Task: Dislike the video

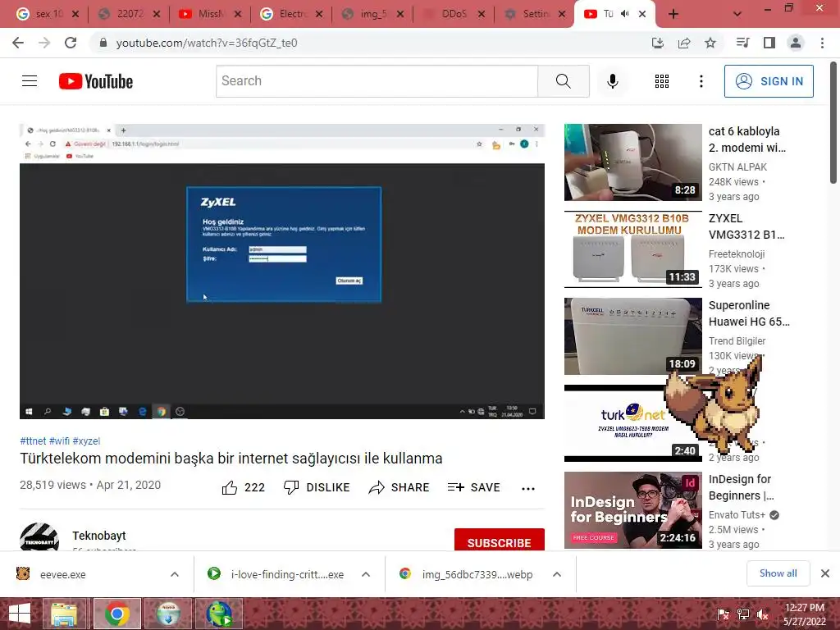Action: (x=317, y=487)
